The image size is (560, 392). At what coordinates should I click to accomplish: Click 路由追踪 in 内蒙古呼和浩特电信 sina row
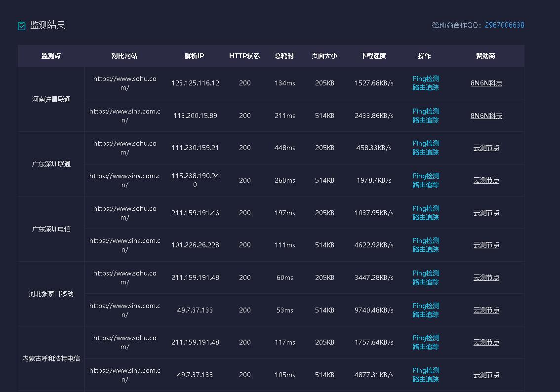(426, 379)
